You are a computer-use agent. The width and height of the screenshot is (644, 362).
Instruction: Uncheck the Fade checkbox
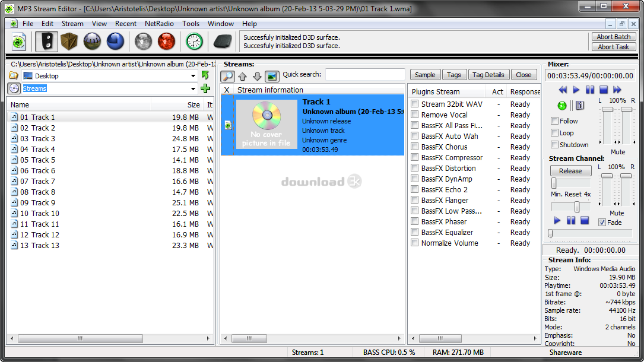tap(602, 223)
